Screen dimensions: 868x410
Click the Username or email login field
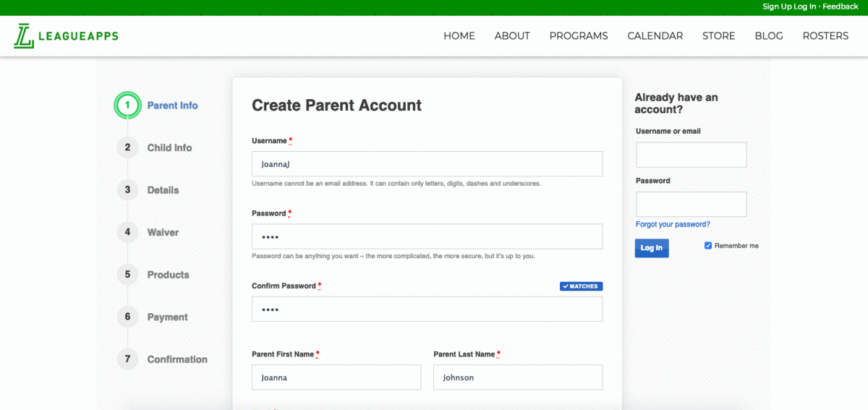[x=692, y=155]
